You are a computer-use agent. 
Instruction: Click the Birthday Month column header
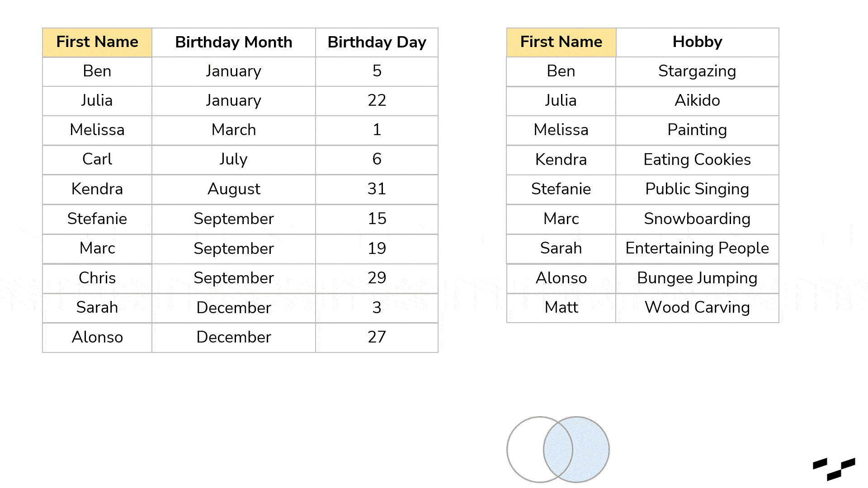(234, 42)
